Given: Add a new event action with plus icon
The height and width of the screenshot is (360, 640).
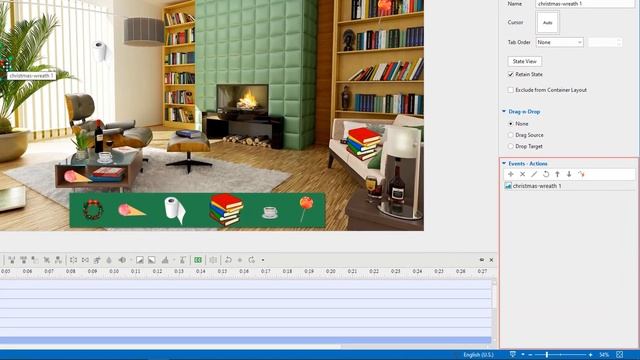Looking at the screenshot, I should tap(511, 174).
